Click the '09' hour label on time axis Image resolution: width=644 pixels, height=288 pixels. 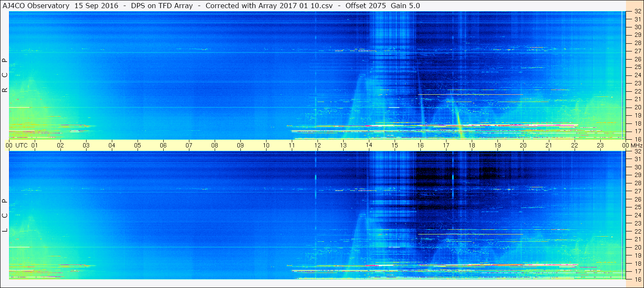pos(240,145)
